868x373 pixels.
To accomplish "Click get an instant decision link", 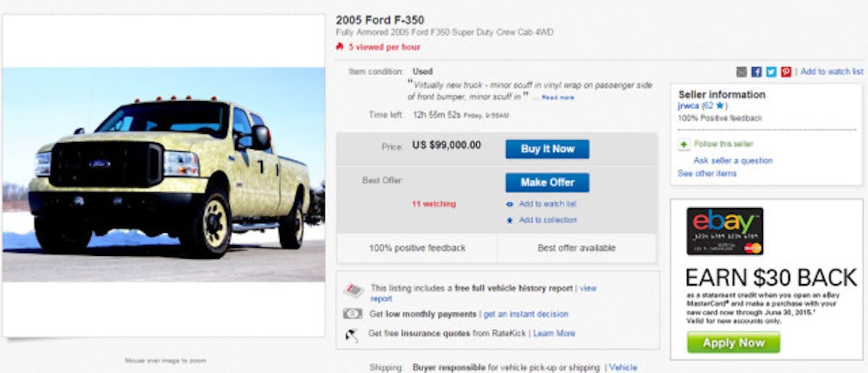I will pyautogui.click(x=526, y=314).
